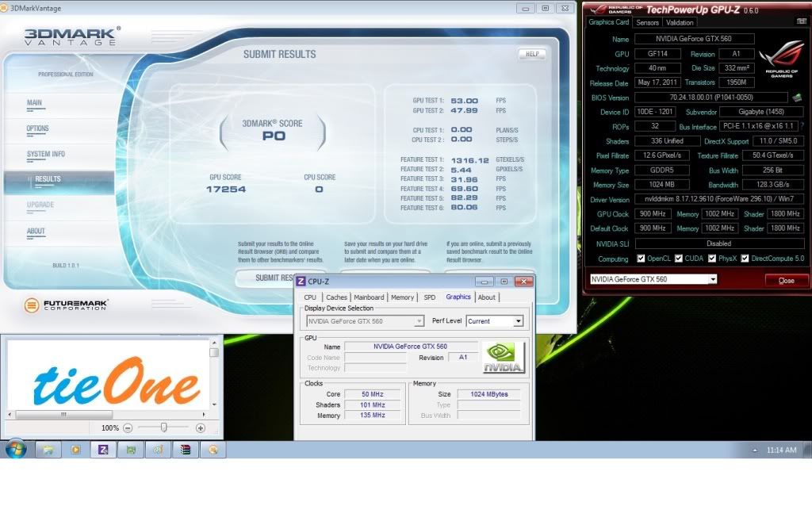Toggle the PhysX checkbox in GPU-Z
The width and height of the screenshot is (812, 529).
(x=712, y=259)
